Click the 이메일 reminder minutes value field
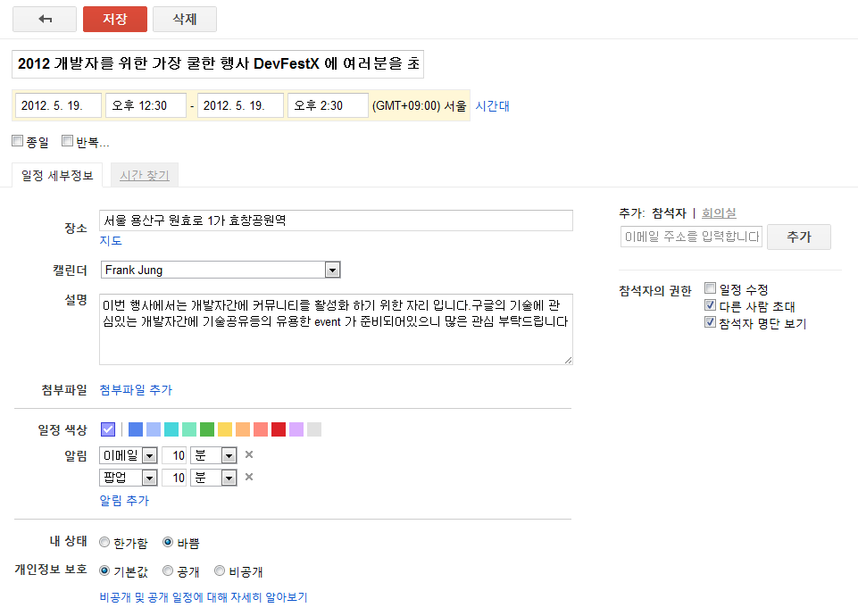 [174, 455]
